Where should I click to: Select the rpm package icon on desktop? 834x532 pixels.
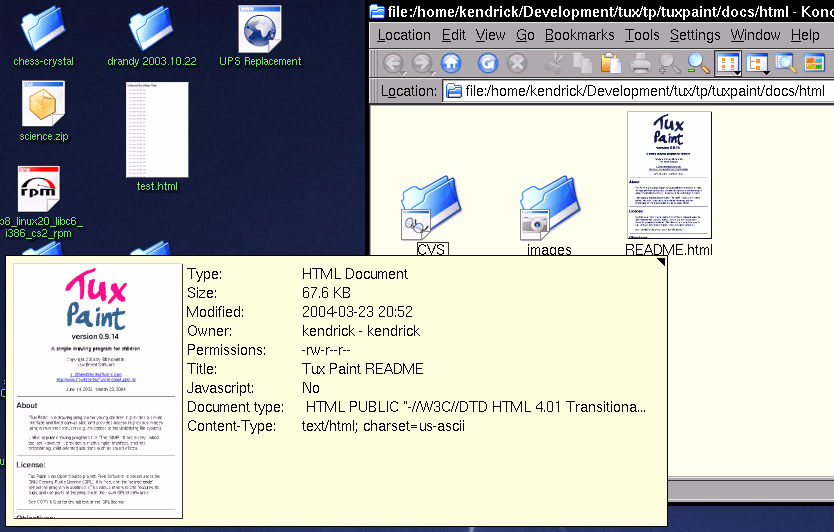pos(38,189)
